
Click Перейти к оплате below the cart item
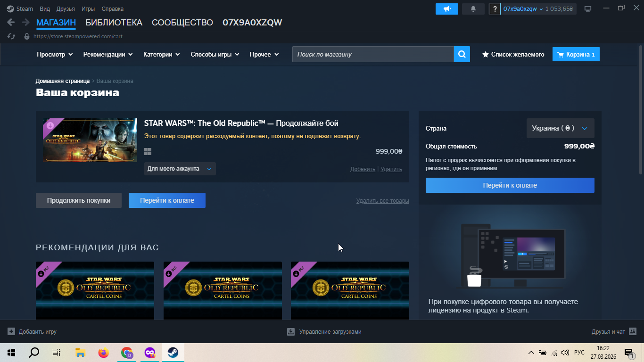[x=167, y=200]
